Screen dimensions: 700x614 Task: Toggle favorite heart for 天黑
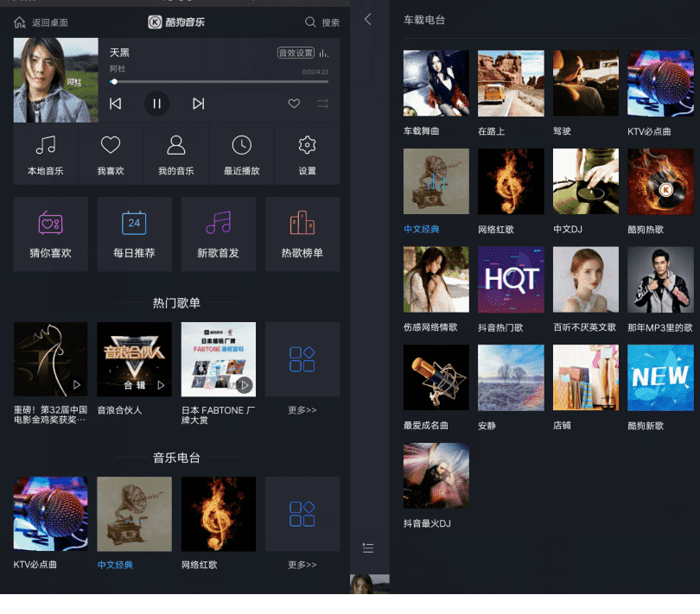294,104
